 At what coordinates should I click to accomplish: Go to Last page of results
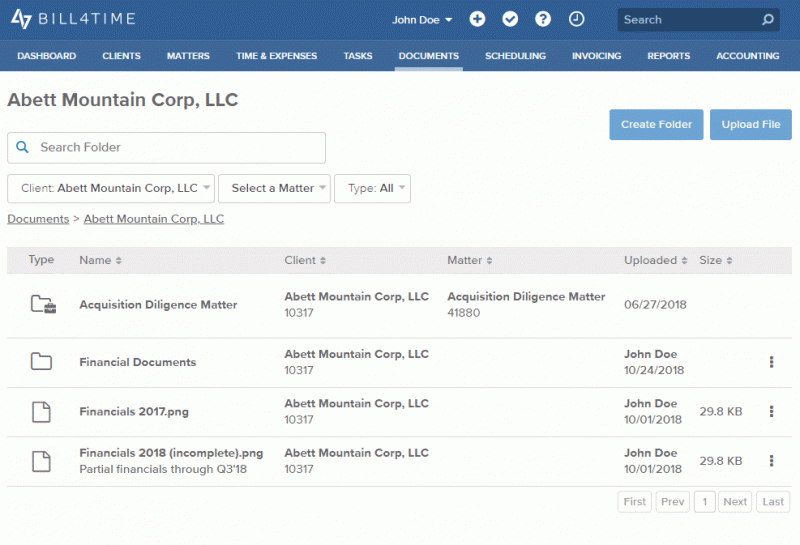[x=773, y=502]
